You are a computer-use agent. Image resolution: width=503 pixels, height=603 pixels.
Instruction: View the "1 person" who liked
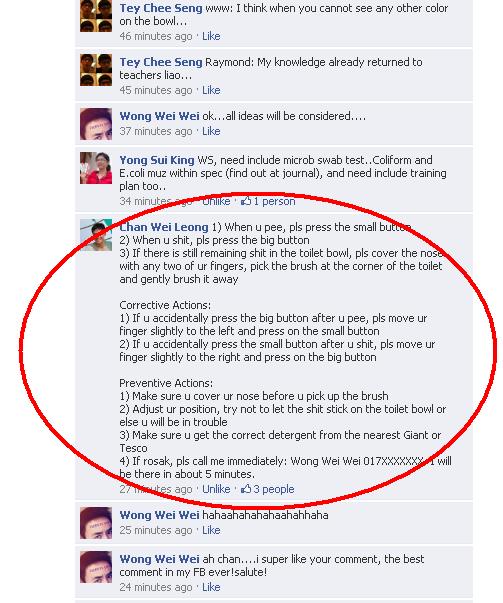pos(274,201)
